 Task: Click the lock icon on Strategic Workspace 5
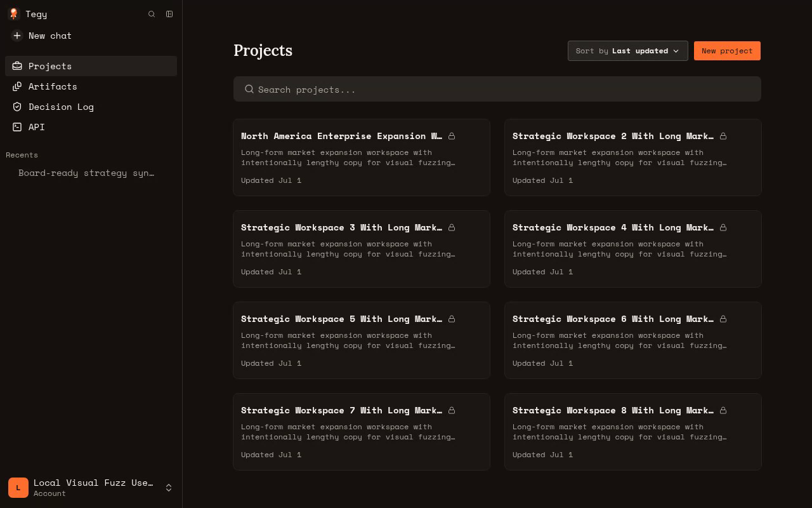click(x=452, y=319)
